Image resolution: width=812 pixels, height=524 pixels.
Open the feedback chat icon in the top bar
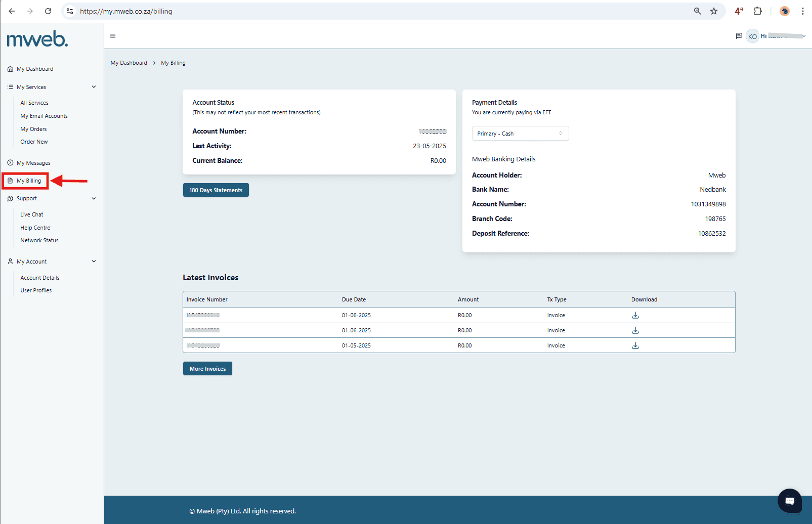click(739, 35)
